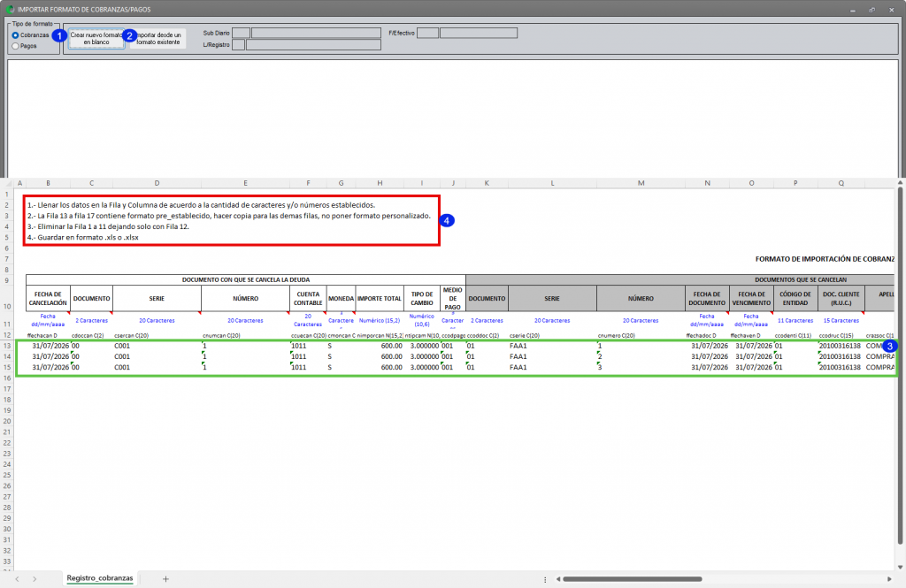Viewport: 906px width, 588px height.
Task: Click FAA1 cell in row 14
Action: click(552, 356)
